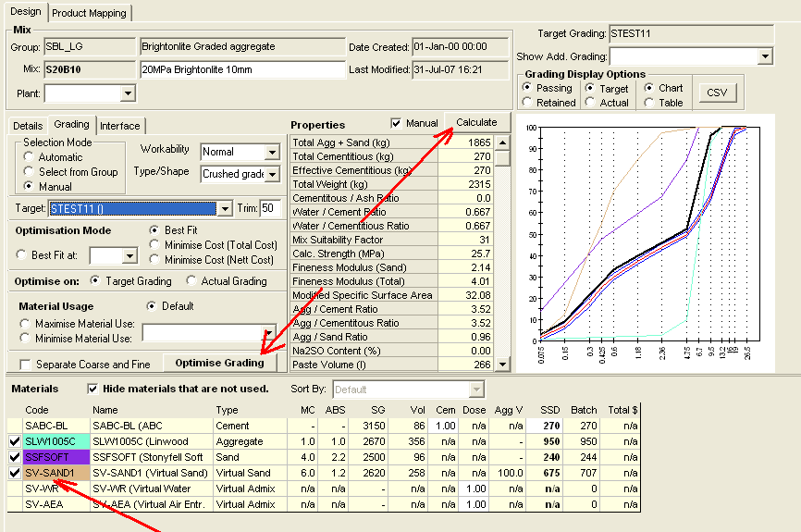This screenshot has width=801, height=532.
Task: Export grading data with CSV button
Action: point(717,93)
